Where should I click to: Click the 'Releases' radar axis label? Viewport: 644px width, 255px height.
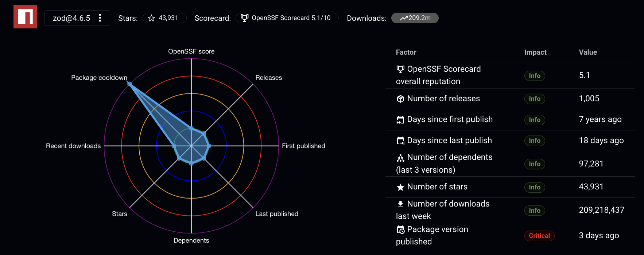click(x=269, y=78)
